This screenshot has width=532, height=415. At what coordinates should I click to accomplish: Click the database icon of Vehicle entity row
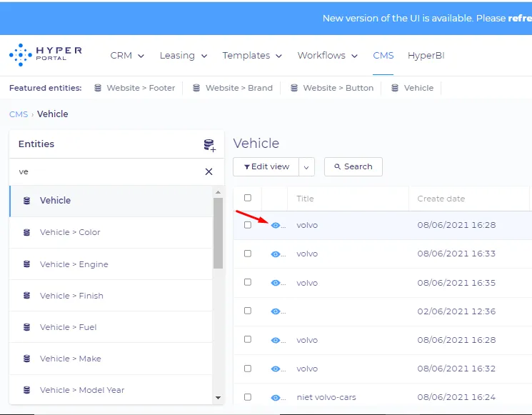26,201
